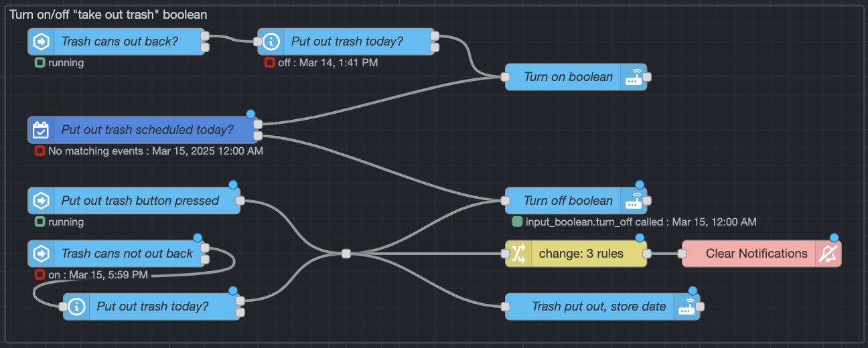
Task: Click the blue changed dot on "Trash put out, store date"
Action: (693, 291)
